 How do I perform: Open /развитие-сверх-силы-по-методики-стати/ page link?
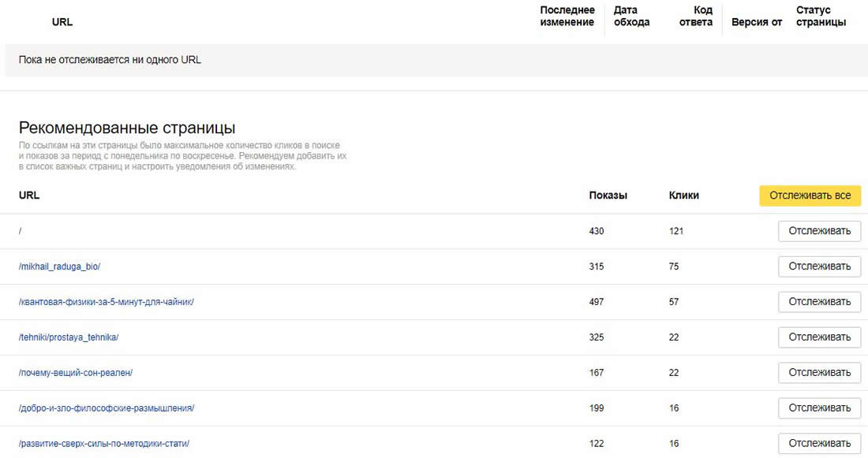click(103, 444)
